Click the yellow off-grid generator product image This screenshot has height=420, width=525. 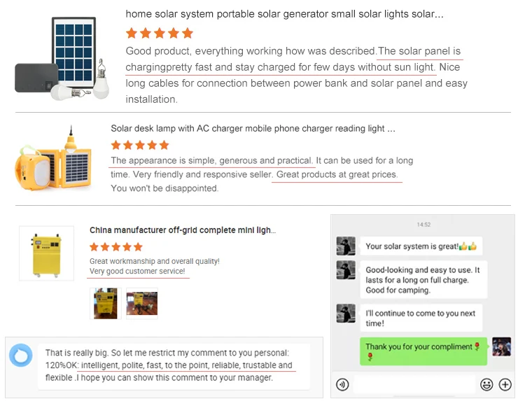click(x=47, y=253)
